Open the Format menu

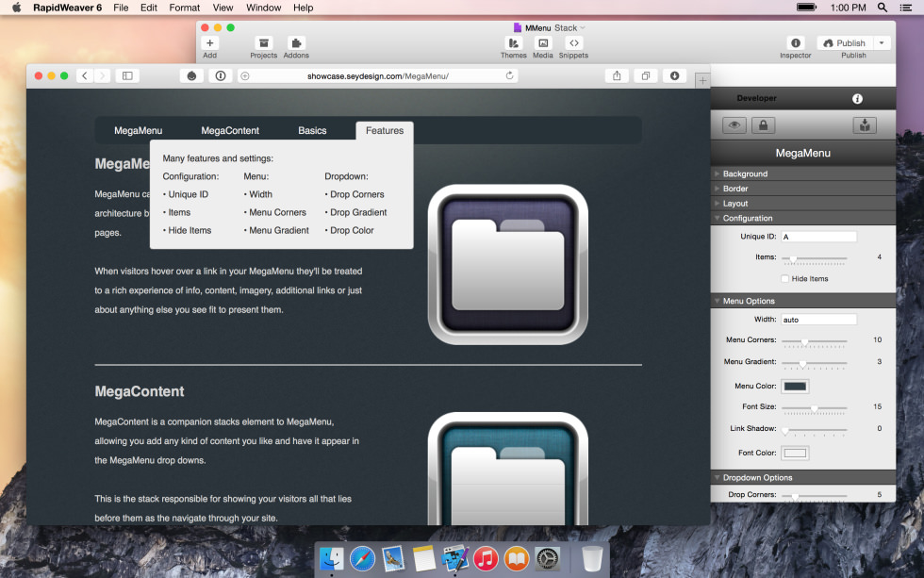(x=185, y=8)
